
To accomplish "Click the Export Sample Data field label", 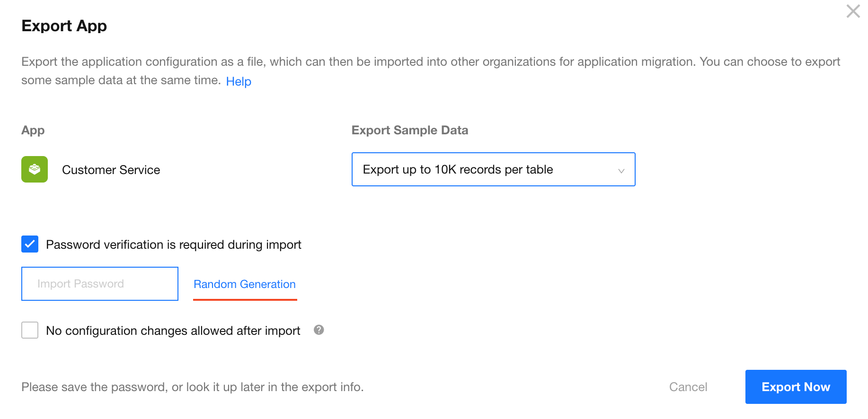I will point(410,130).
